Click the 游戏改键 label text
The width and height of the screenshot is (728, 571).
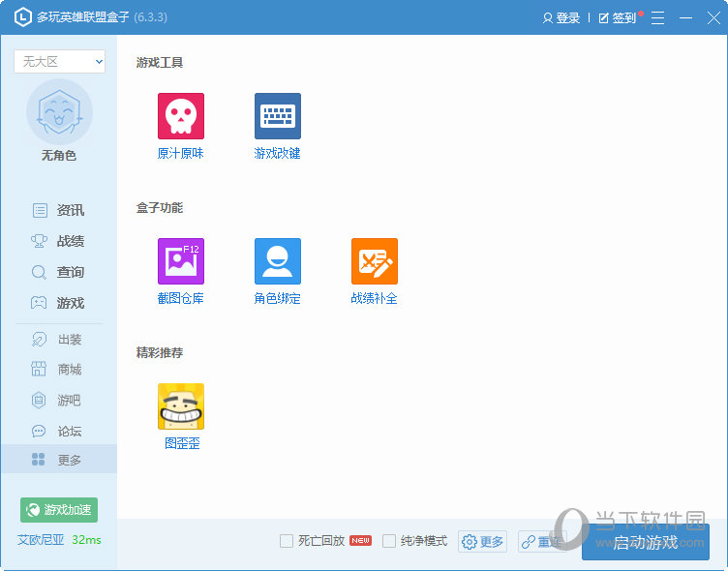tap(278, 154)
